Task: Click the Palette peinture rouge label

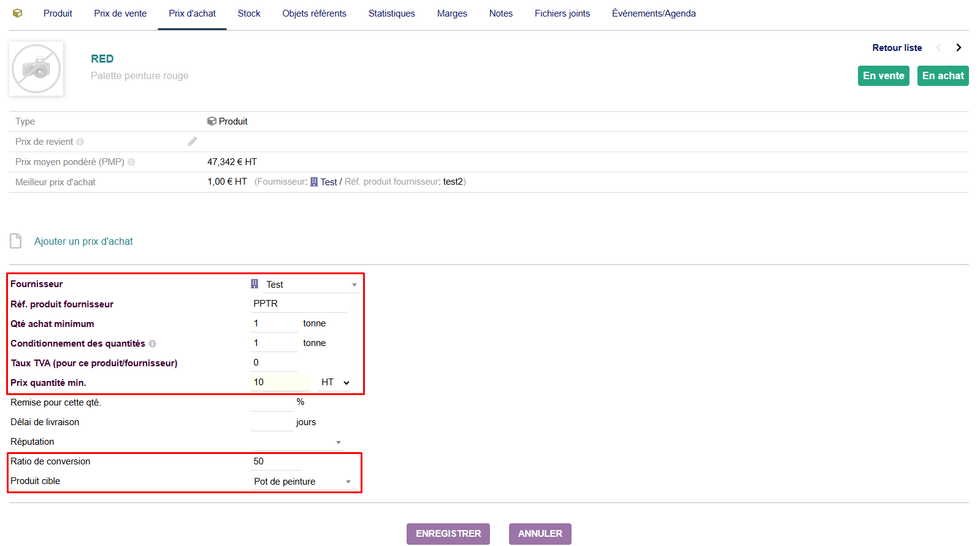Action: (x=140, y=76)
